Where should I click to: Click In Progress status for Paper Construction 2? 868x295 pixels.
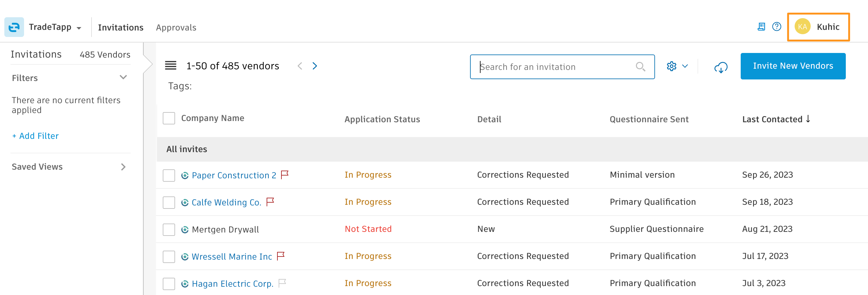pos(368,175)
